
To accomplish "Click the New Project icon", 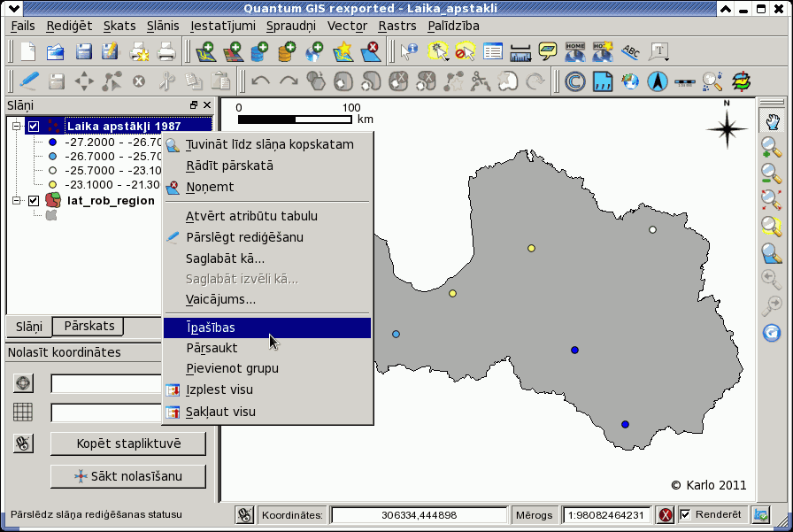I will pyautogui.click(x=27, y=51).
